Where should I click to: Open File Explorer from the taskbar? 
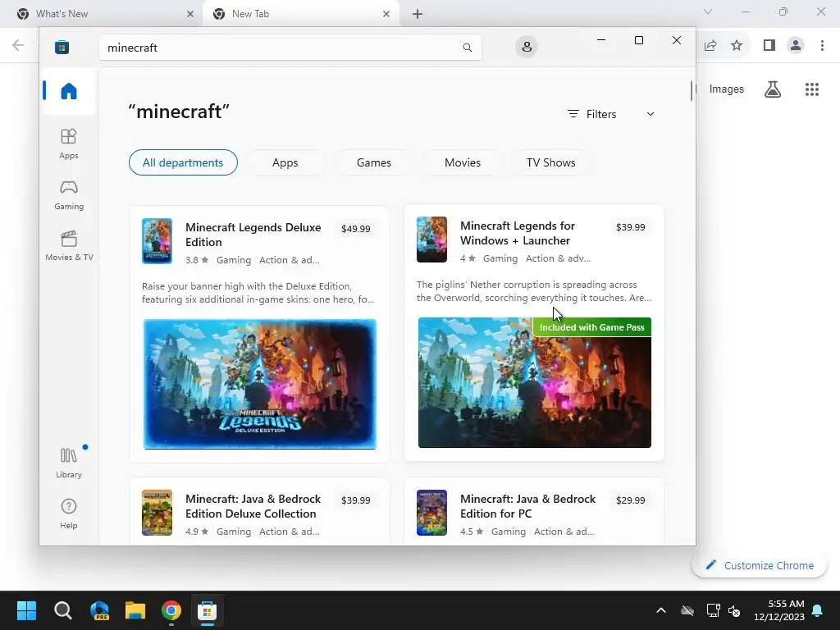tap(135, 610)
